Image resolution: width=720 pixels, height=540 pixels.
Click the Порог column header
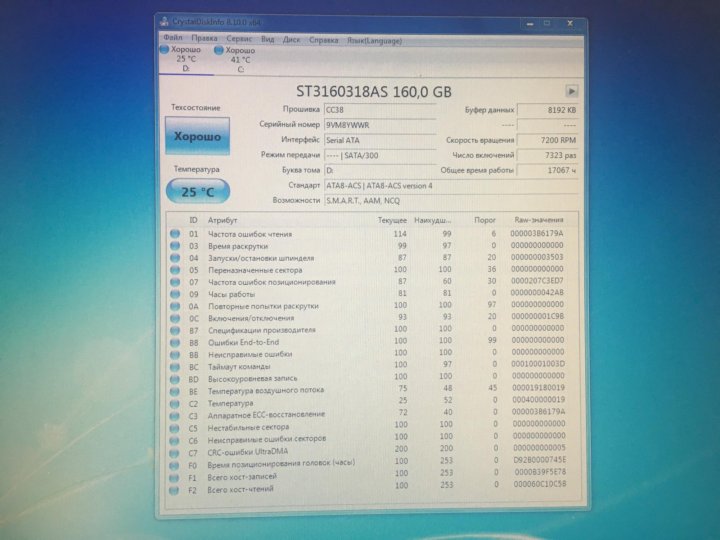coord(485,220)
